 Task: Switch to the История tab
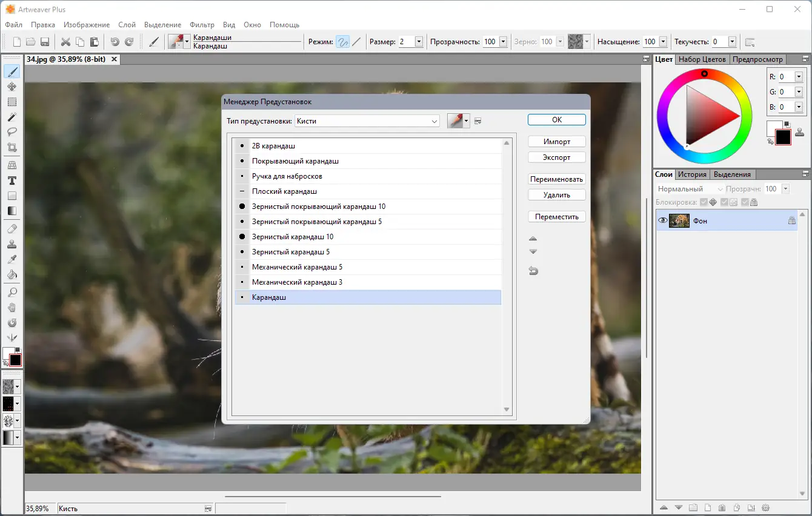[692, 174]
